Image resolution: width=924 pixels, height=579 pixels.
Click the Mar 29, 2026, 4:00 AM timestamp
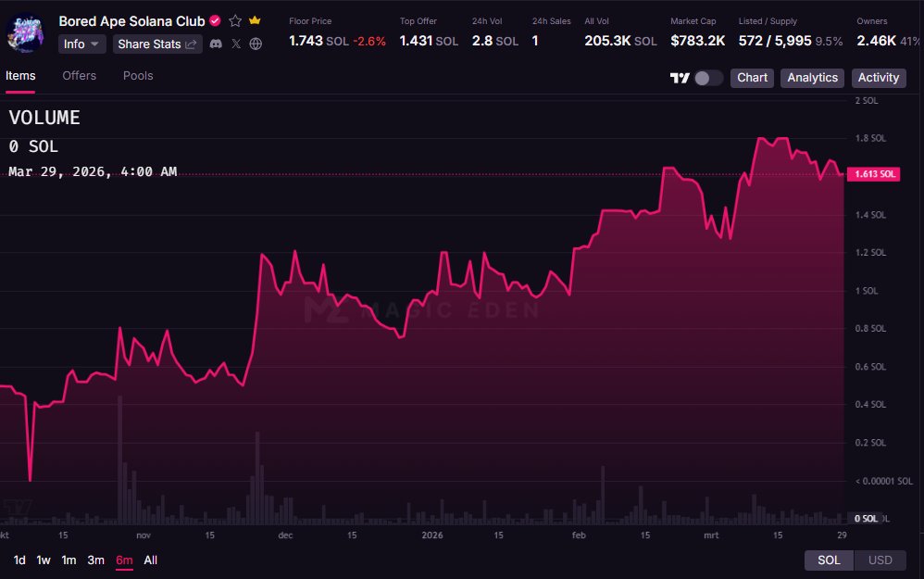click(x=93, y=171)
